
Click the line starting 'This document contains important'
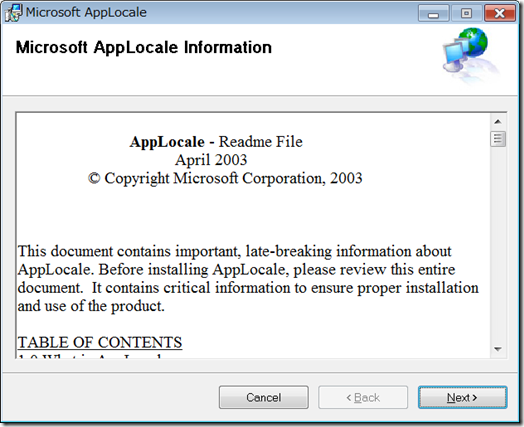(x=235, y=251)
